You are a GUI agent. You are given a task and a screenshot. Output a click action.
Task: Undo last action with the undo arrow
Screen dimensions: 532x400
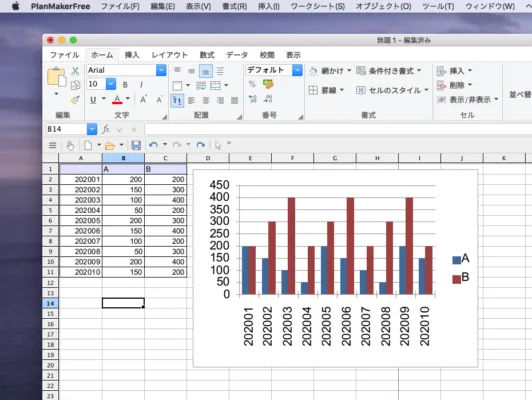(153, 145)
